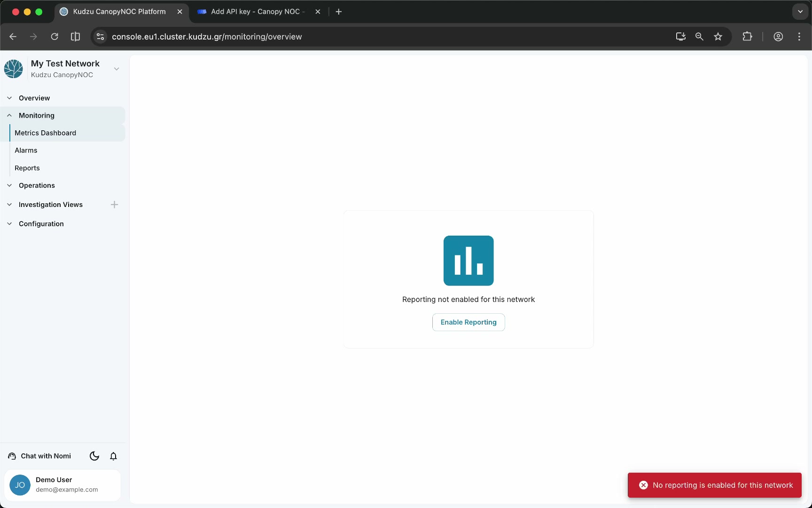Reload the current page
The width and height of the screenshot is (812, 508).
coord(55,37)
